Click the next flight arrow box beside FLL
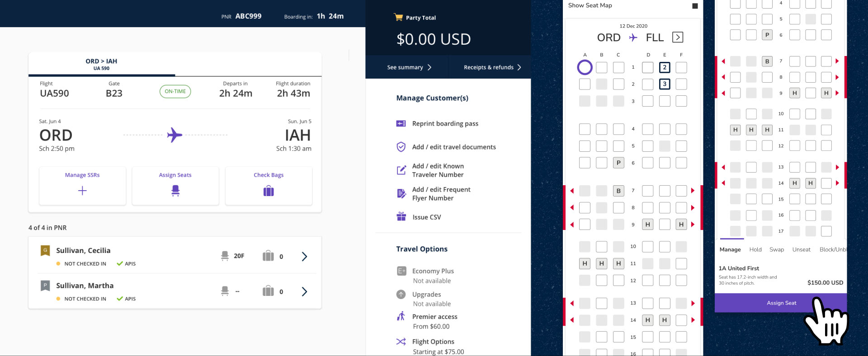Viewport: 868px width, 356px height. point(678,37)
